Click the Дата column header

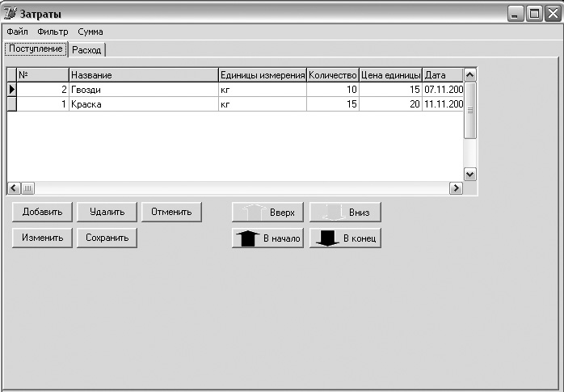tap(443, 75)
